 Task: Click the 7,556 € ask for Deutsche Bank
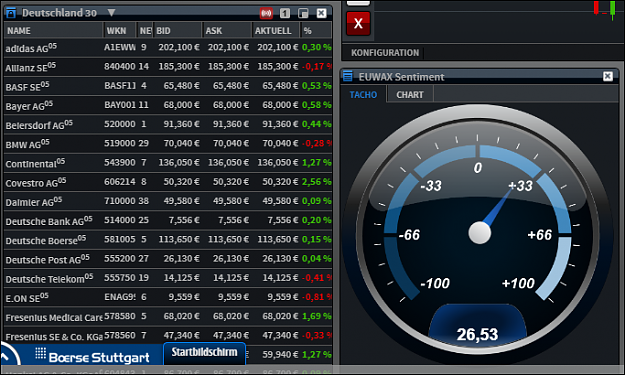(233, 220)
